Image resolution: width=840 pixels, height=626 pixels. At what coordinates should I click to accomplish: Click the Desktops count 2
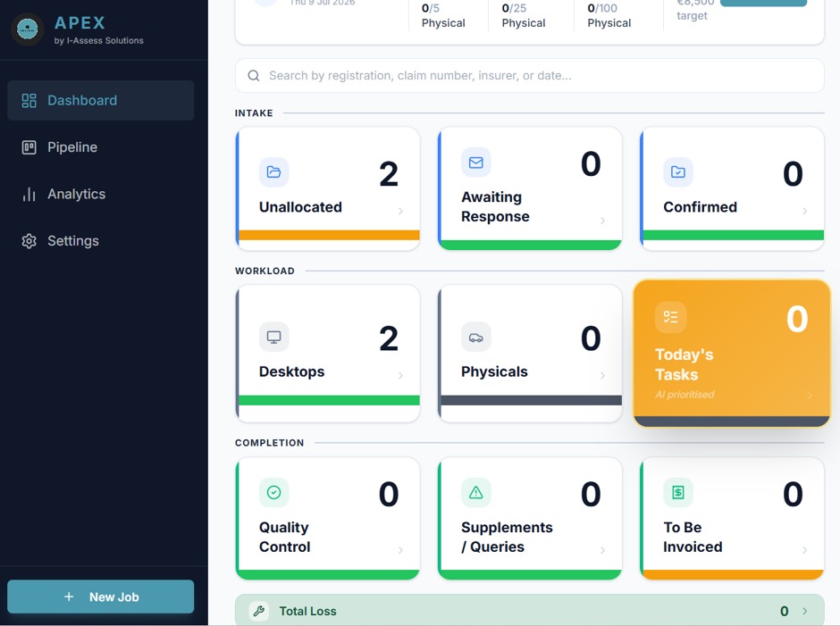point(389,338)
